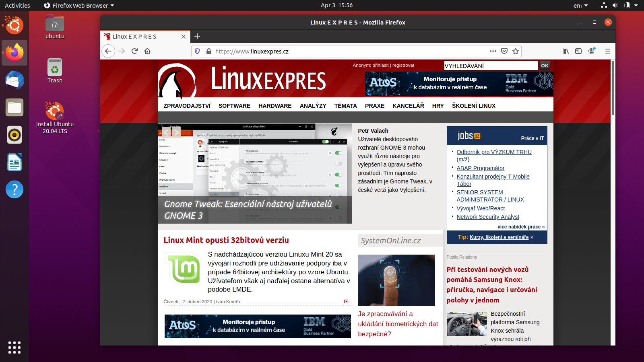The width and height of the screenshot is (644, 362).
Task: Open the HRY menu section
Action: click(438, 106)
